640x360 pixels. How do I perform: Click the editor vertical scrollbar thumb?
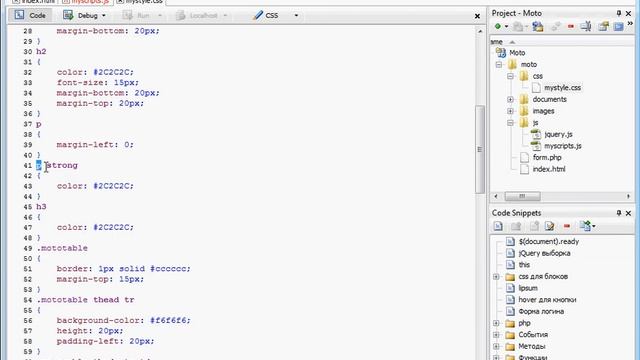tap(480, 149)
